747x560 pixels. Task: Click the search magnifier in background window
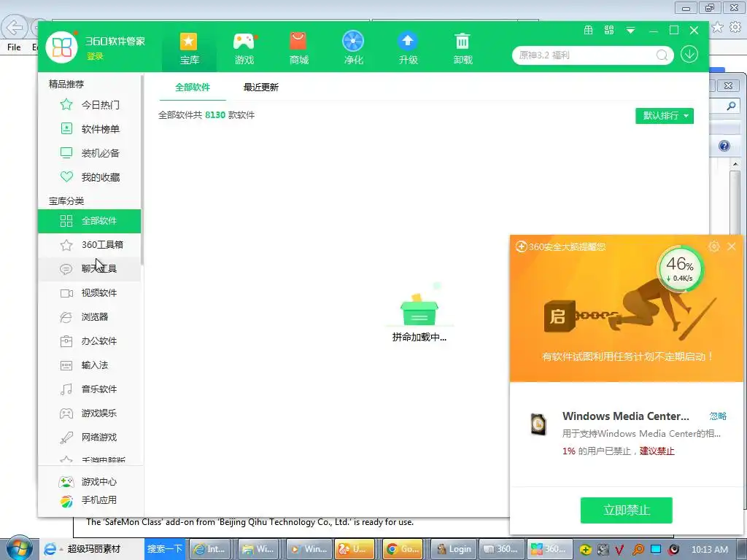[x=731, y=106]
